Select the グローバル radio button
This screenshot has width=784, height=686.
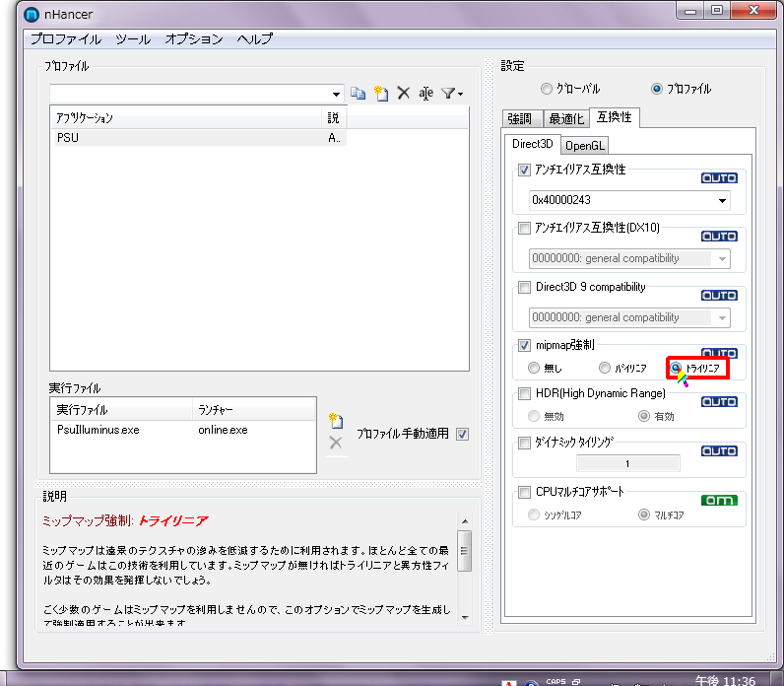547,89
